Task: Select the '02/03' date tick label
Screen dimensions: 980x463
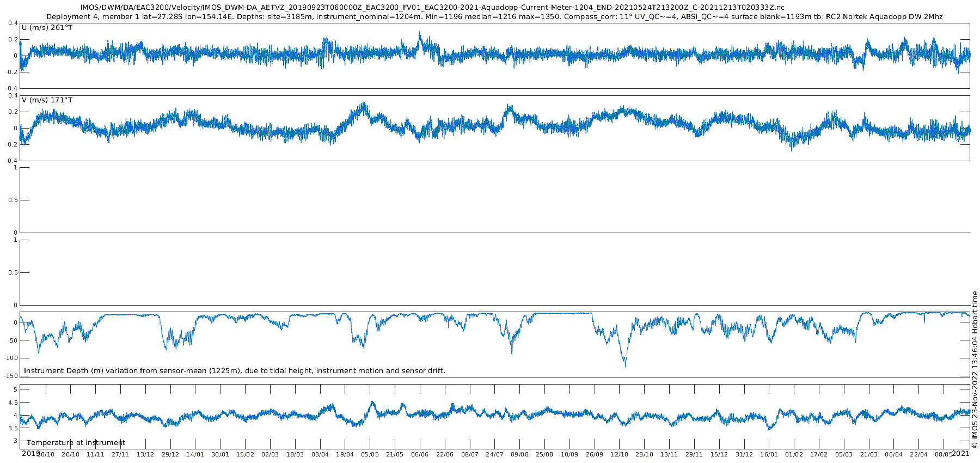Action: [x=270, y=454]
